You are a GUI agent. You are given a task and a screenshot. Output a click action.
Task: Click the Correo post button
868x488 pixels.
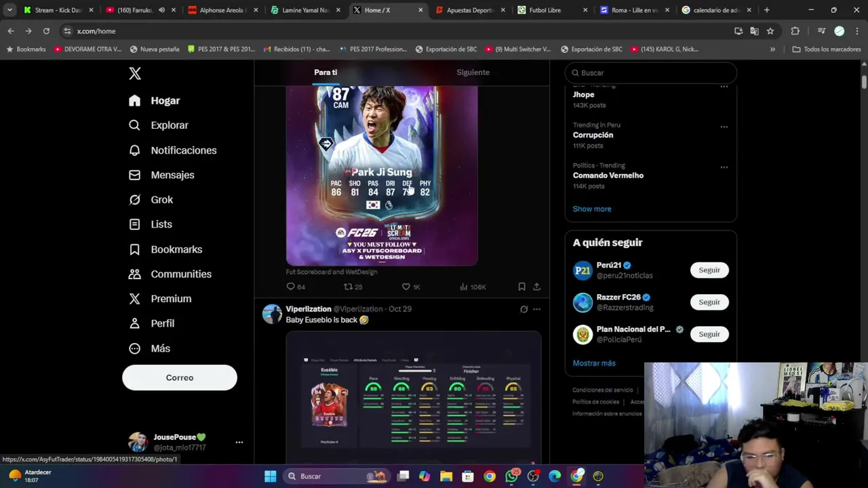point(180,378)
